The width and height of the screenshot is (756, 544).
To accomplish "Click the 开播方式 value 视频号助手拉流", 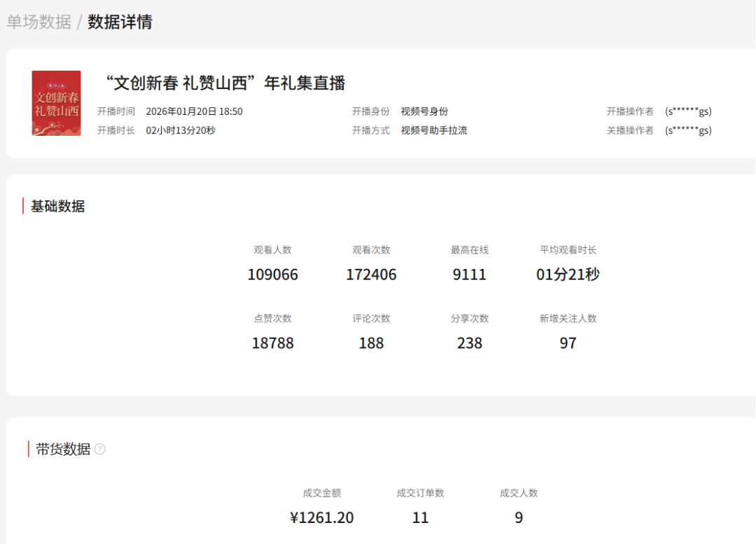I will pos(433,130).
